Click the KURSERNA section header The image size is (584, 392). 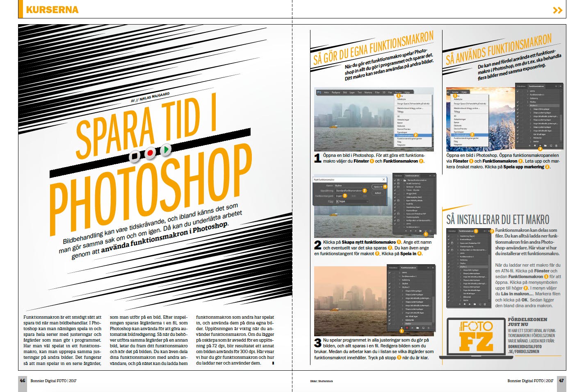(52, 9)
